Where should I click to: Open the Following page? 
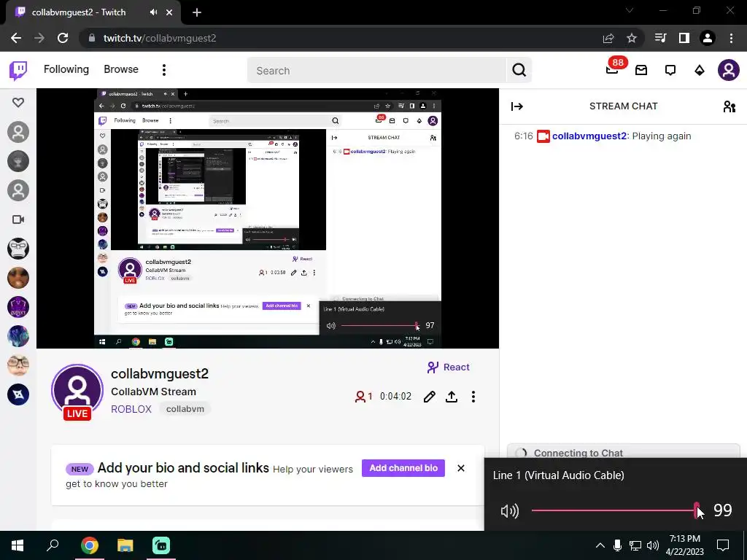[x=66, y=69]
